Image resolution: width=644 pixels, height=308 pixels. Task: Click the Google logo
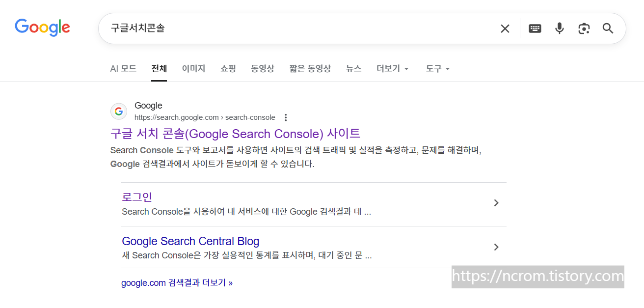tap(42, 28)
